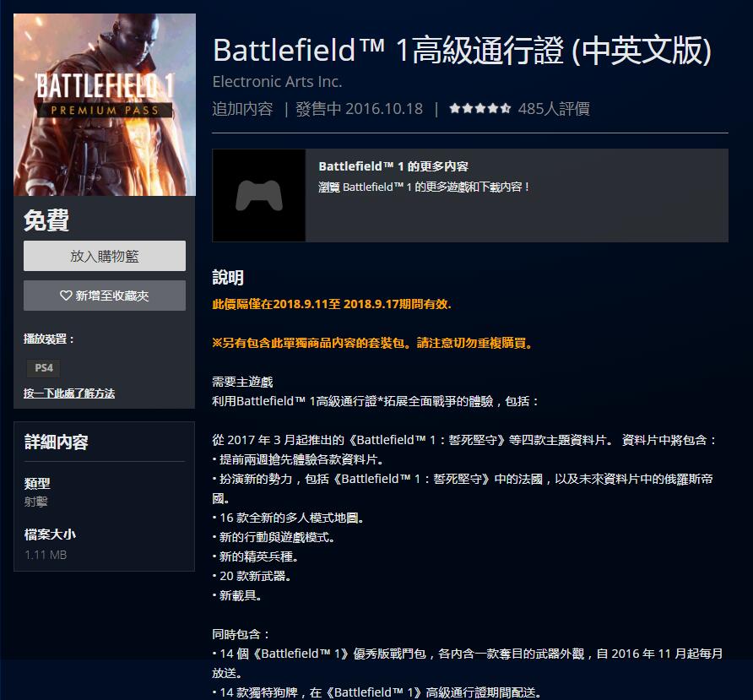753x700 pixels.
Task: Click the 485人評價 review count
Action: 554,109
